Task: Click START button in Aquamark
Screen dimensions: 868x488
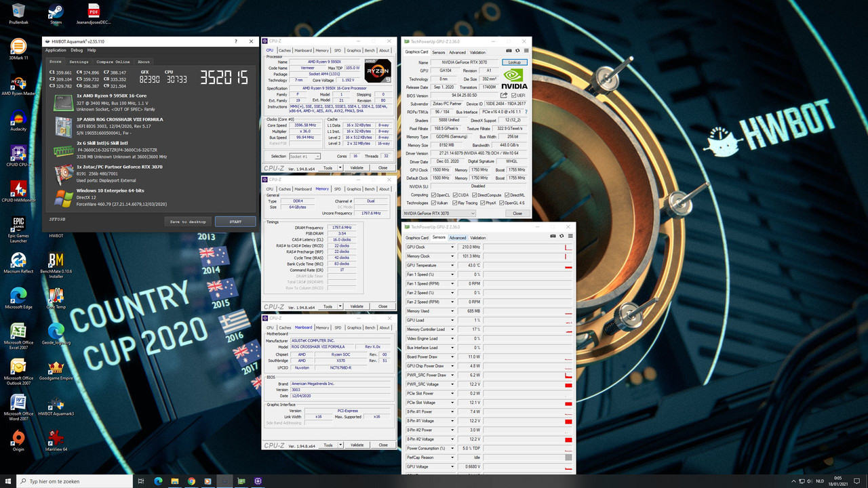Action: pyautogui.click(x=235, y=222)
